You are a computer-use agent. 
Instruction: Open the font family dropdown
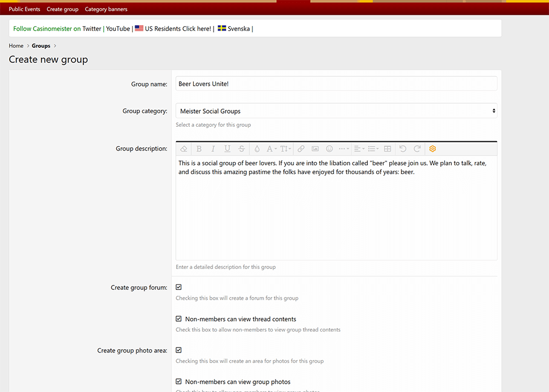[271, 149]
